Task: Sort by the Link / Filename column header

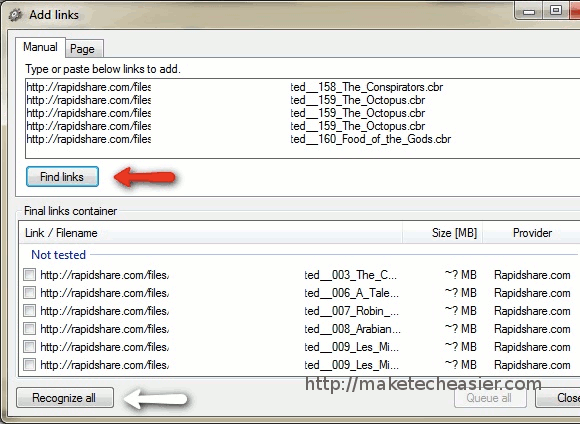Action: pos(211,233)
